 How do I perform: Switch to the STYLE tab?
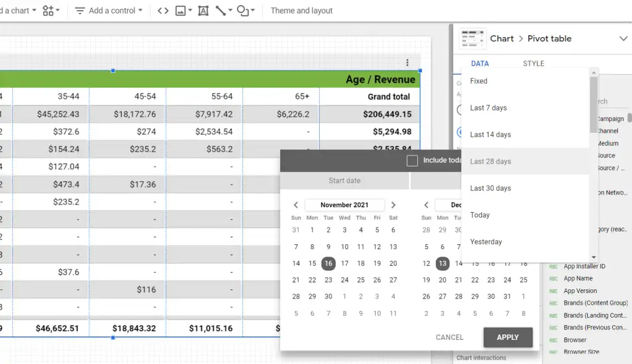(533, 63)
